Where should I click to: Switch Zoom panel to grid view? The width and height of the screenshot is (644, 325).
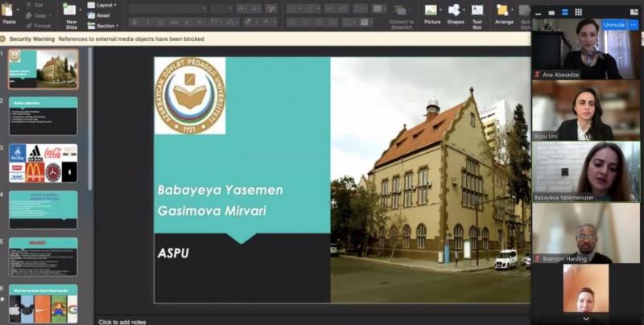click(578, 12)
